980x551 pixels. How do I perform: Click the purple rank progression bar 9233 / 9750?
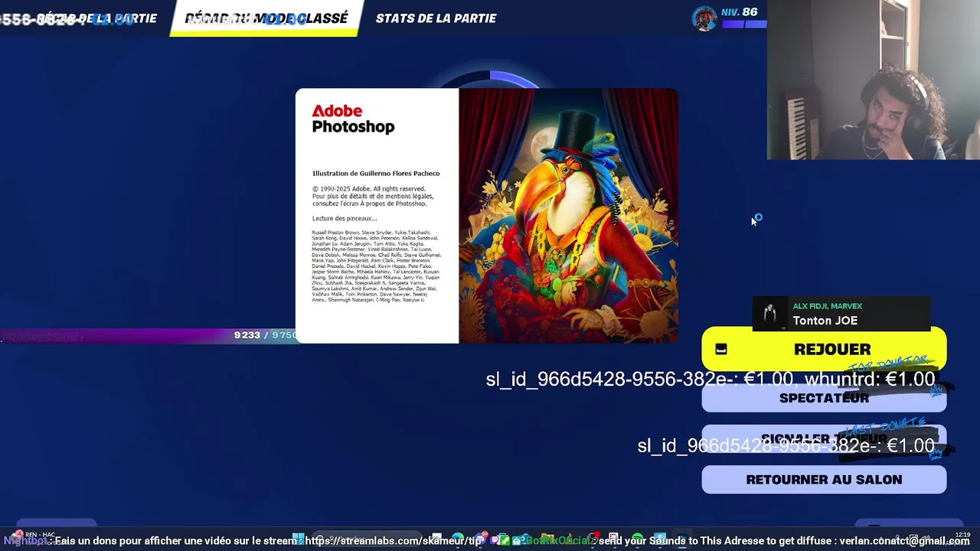click(x=149, y=335)
